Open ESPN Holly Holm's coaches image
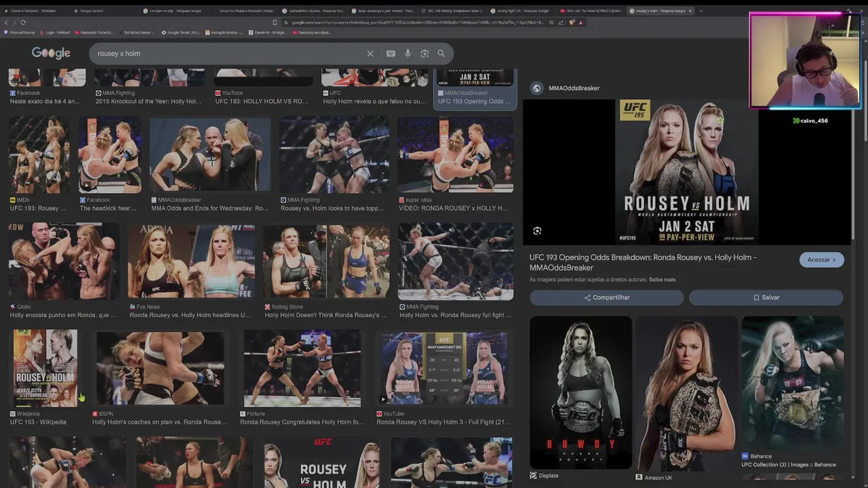The image size is (868, 488). [x=159, y=368]
